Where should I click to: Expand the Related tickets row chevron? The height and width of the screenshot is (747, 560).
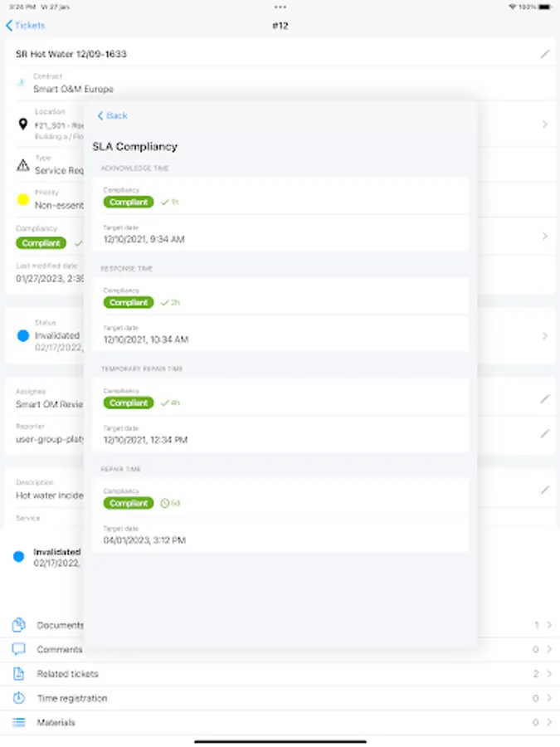point(549,674)
